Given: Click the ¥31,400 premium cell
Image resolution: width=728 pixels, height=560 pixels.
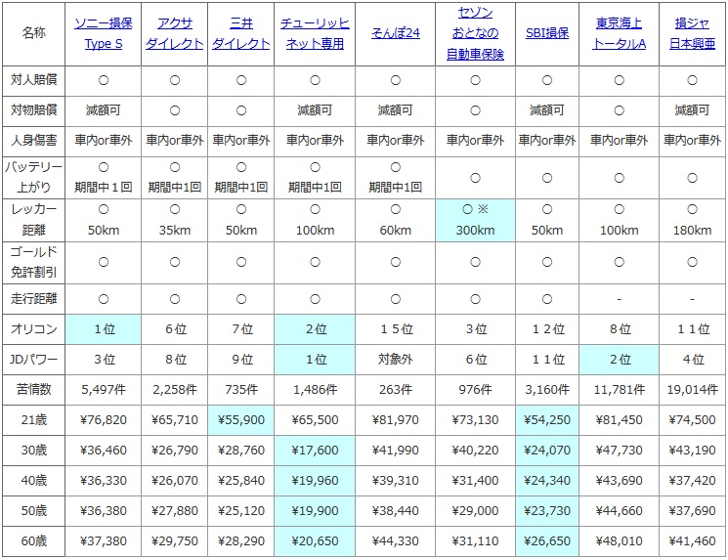Looking at the screenshot, I should point(476,480).
